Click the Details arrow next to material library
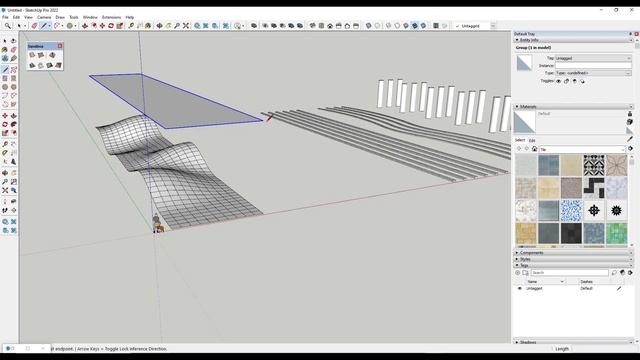 coord(630,149)
